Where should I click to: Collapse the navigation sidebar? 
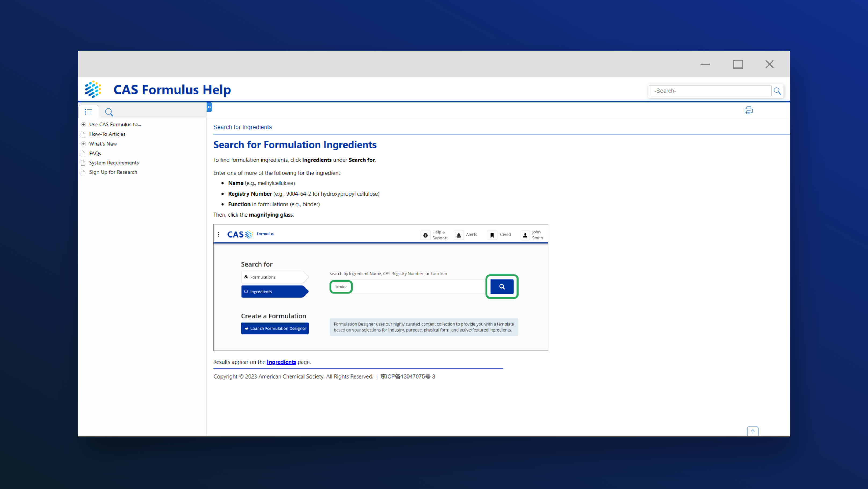point(209,107)
